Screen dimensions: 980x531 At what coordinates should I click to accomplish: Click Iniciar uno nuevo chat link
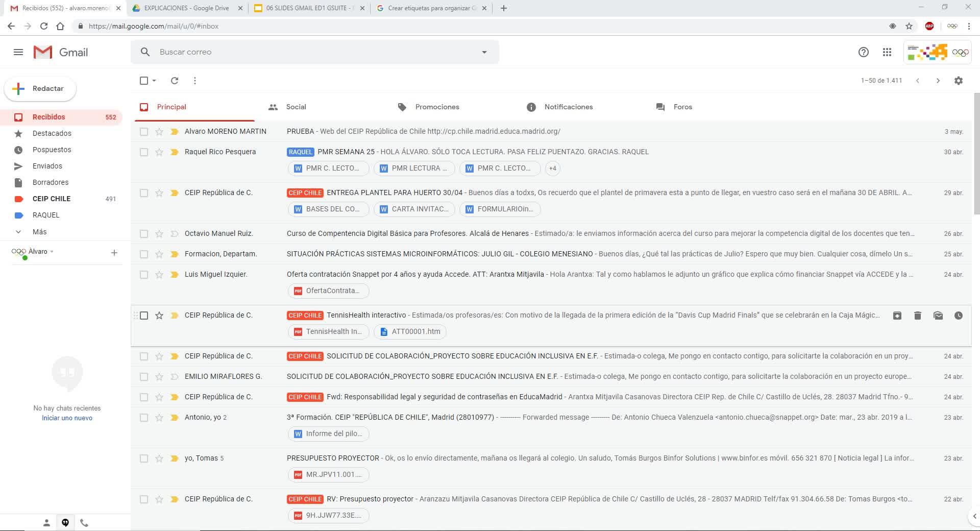67,418
